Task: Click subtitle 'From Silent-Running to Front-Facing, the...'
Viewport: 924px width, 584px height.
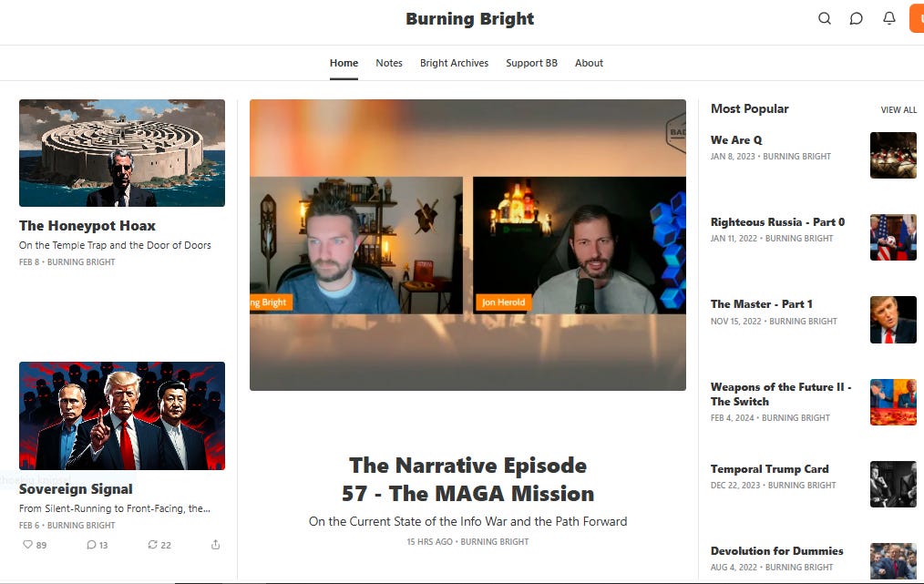Action: pos(114,508)
